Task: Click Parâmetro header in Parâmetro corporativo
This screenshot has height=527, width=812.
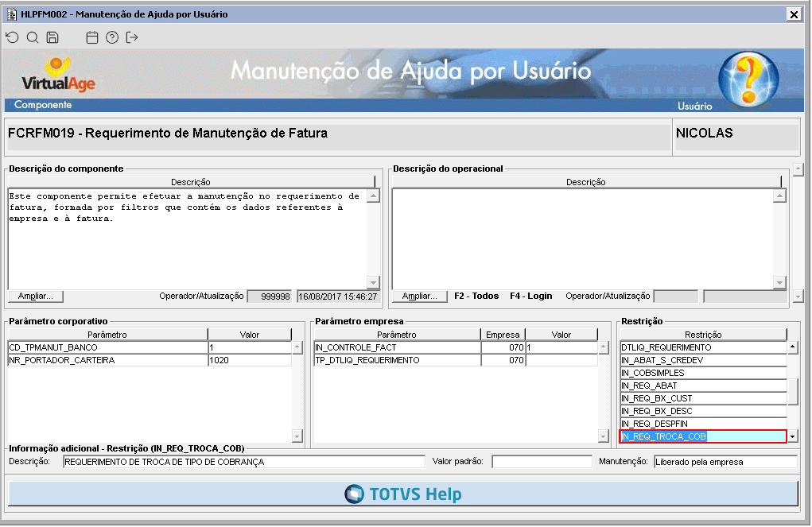Action: 107,335
